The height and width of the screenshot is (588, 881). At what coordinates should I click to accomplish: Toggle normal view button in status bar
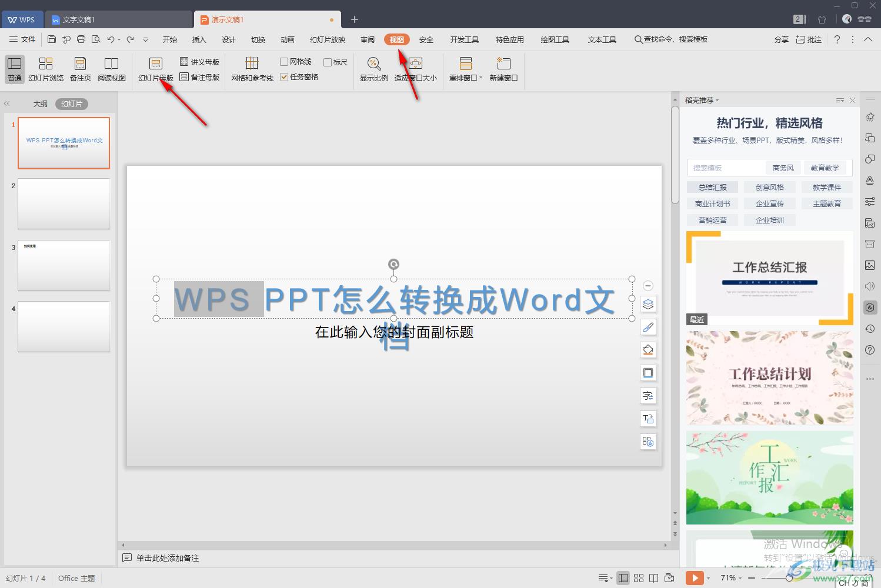[623, 578]
